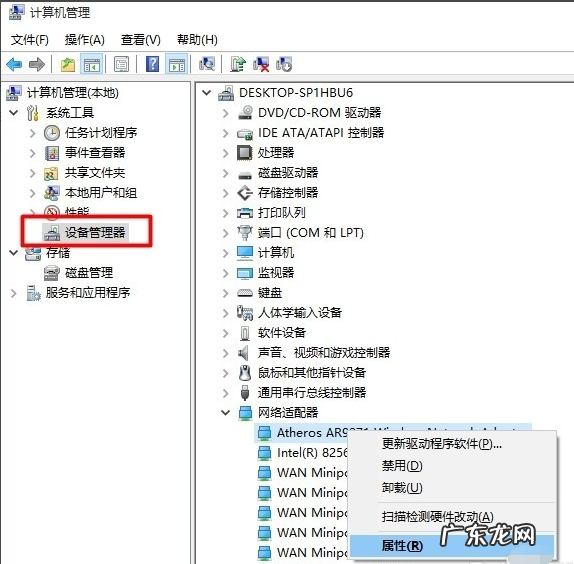Click the blue Help question mark icon
This screenshot has width=574, height=564.
coord(152,64)
